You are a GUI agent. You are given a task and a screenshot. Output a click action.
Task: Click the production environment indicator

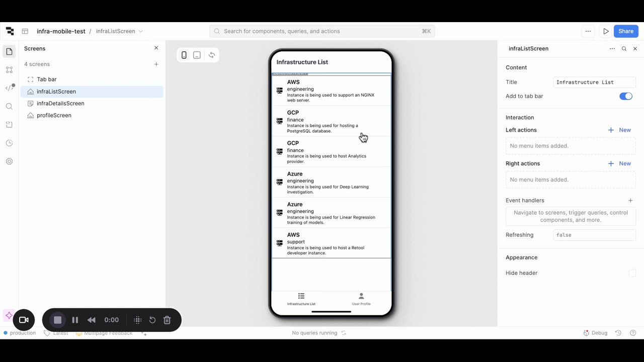(x=20, y=333)
